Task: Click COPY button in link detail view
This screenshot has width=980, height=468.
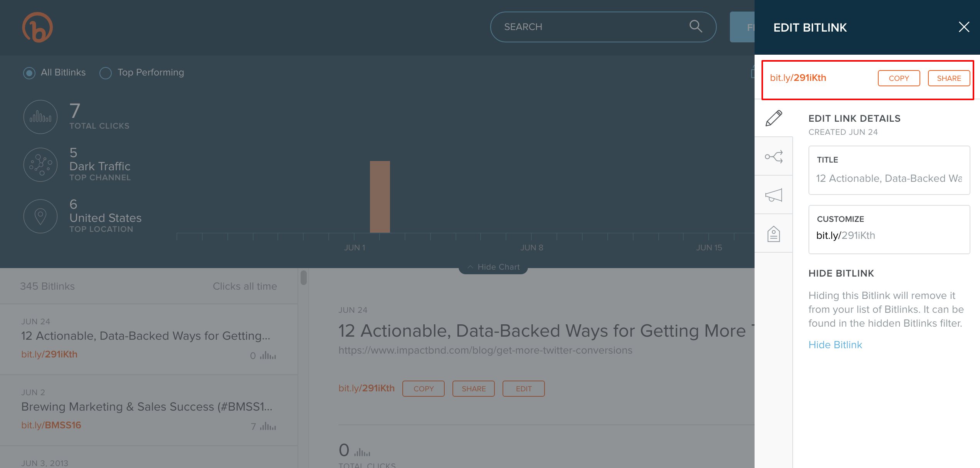Action: click(424, 389)
